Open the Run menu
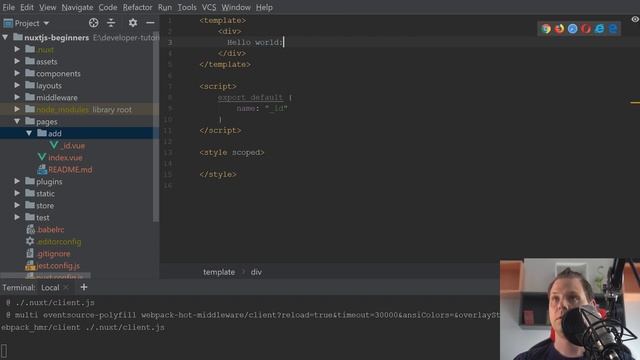Image resolution: width=640 pixels, height=360 pixels. click(x=165, y=7)
